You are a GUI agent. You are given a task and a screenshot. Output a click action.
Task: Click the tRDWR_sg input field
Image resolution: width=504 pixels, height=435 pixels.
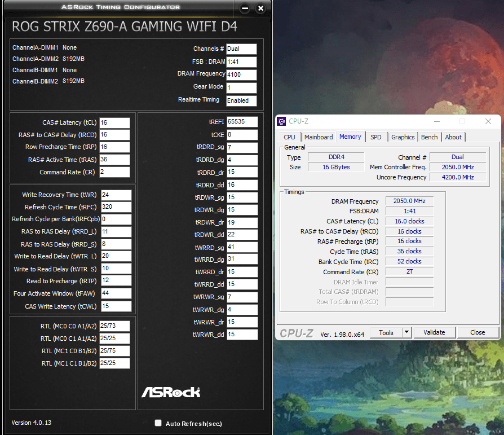point(242,197)
